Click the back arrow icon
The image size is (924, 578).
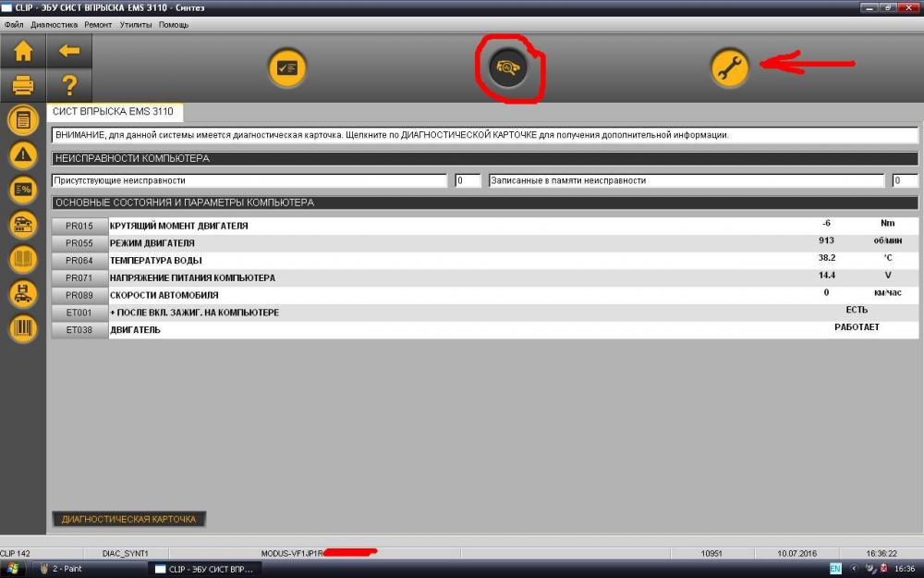pyautogui.click(x=69, y=51)
